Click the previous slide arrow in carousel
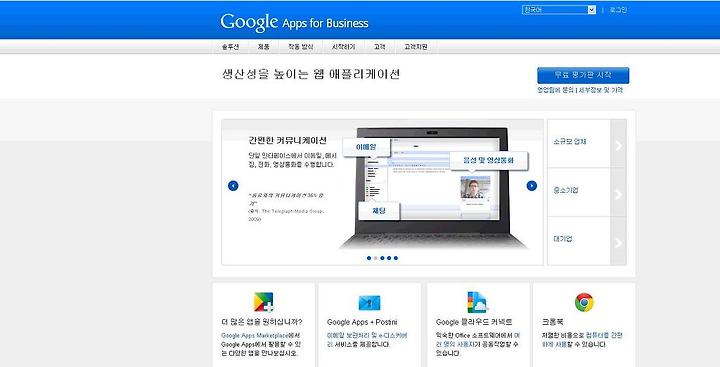 [233, 186]
